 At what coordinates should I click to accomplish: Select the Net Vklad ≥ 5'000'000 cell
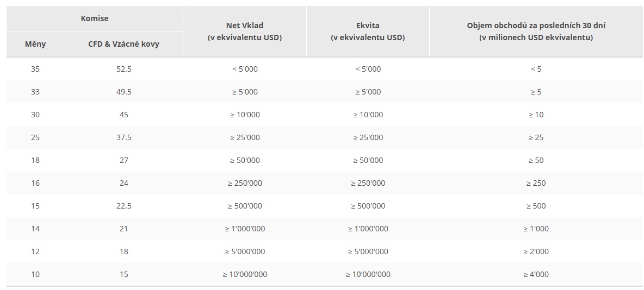coord(245,251)
